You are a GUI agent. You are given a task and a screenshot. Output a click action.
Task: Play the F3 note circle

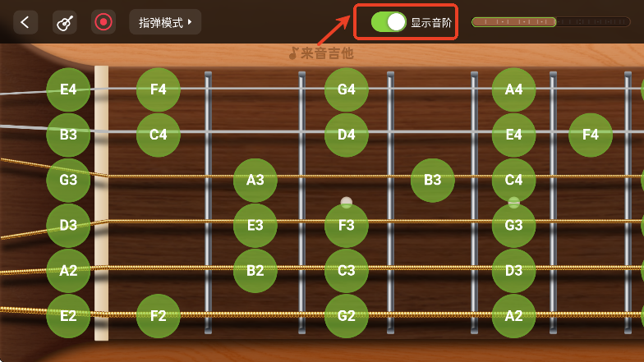click(347, 225)
